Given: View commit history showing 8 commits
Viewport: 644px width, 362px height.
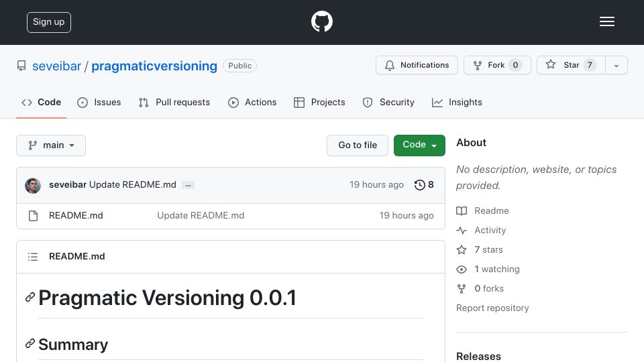Looking at the screenshot, I should [424, 185].
